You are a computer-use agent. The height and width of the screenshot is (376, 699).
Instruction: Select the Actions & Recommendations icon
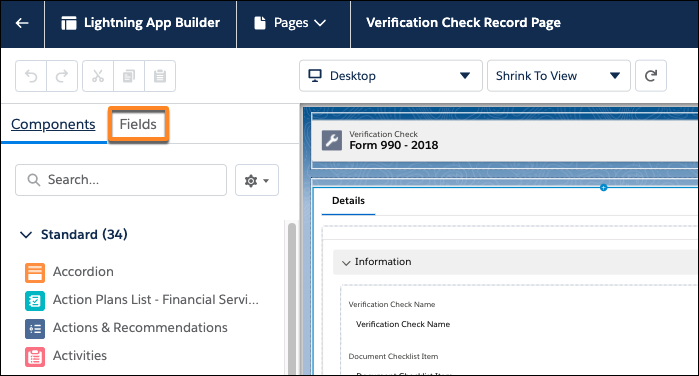pos(35,329)
